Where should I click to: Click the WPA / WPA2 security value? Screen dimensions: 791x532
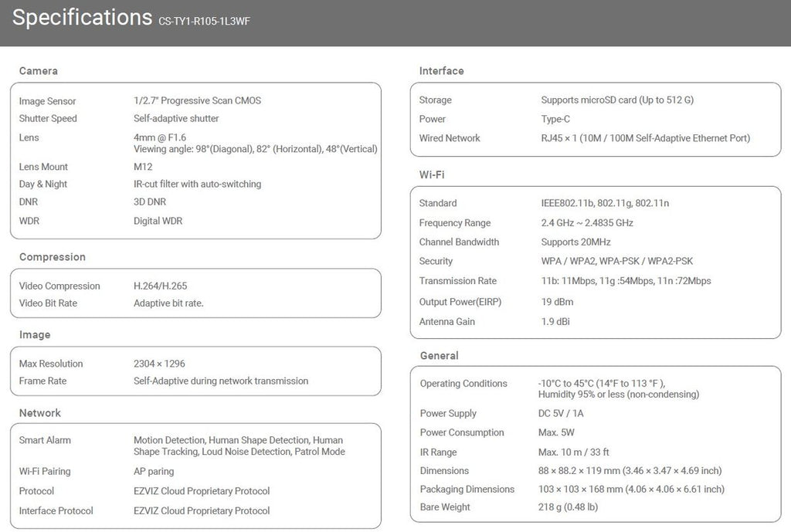pos(616,261)
